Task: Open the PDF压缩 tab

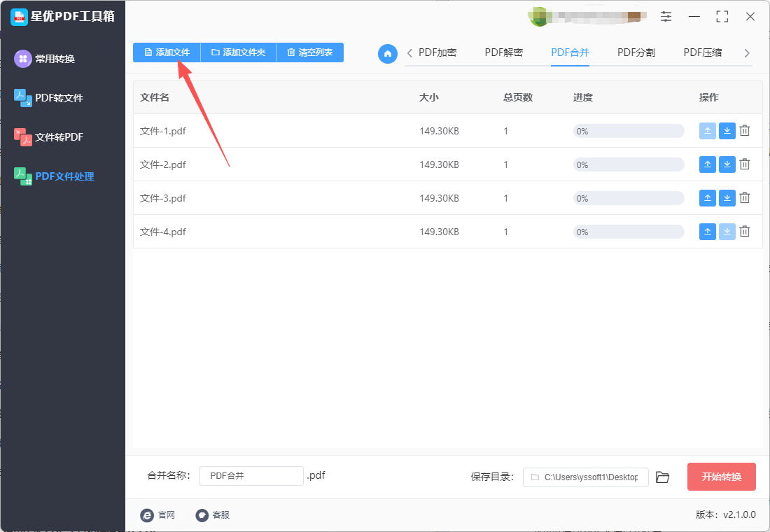Action: point(703,52)
